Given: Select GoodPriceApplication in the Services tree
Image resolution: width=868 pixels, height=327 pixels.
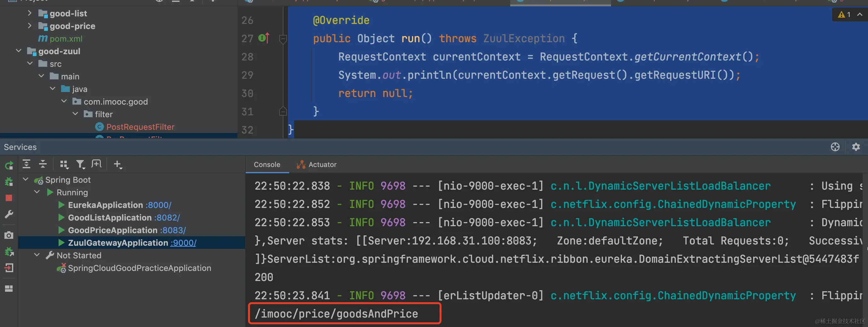Looking at the screenshot, I should tap(113, 230).
